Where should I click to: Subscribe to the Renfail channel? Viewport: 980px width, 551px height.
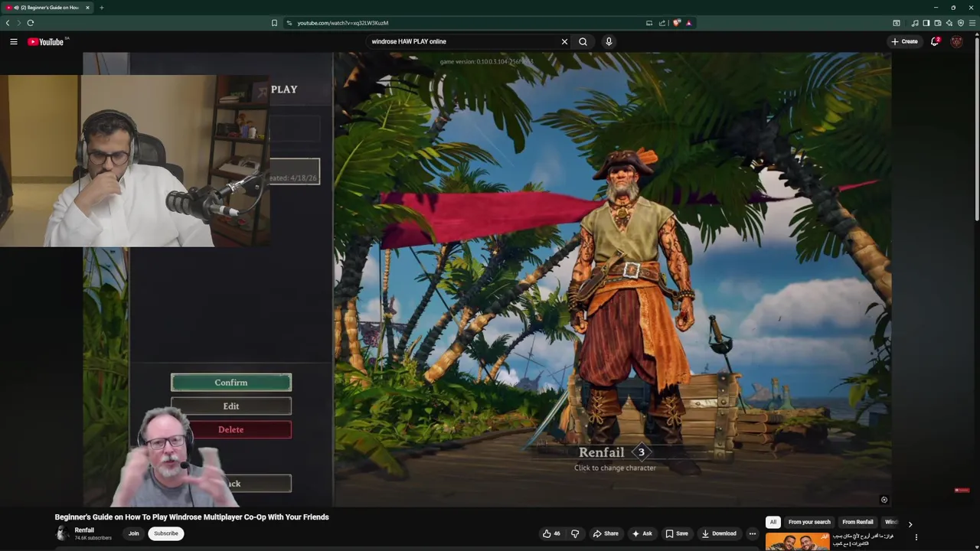coord(165,533)
